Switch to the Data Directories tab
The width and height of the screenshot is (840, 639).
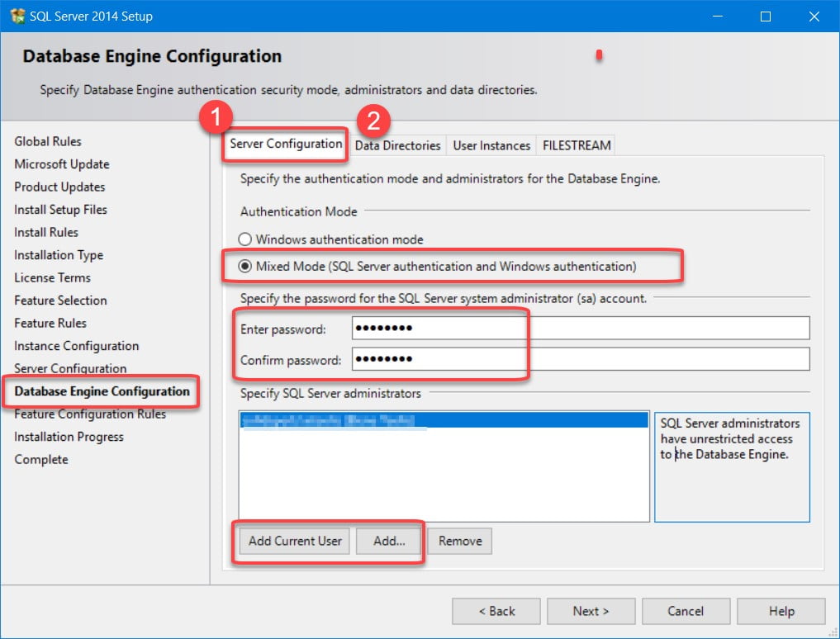[x=397, y=145]
